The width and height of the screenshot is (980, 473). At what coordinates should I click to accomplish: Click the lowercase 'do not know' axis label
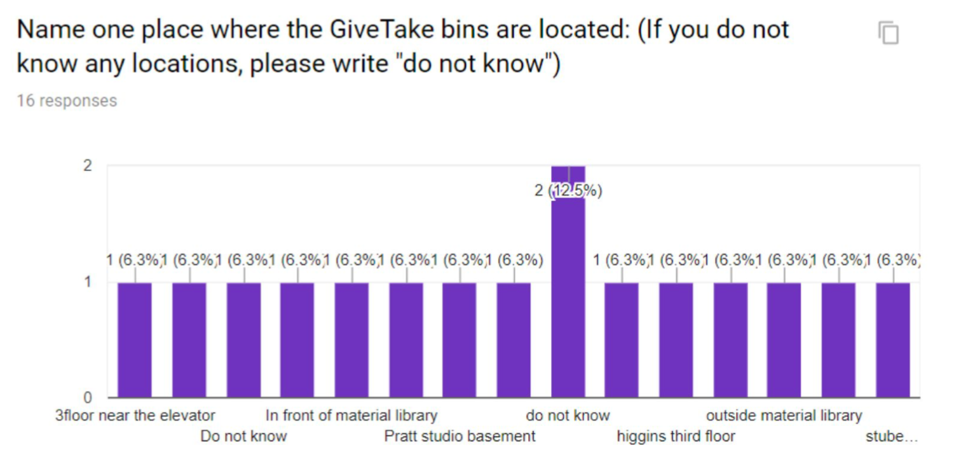coord(568,416)
